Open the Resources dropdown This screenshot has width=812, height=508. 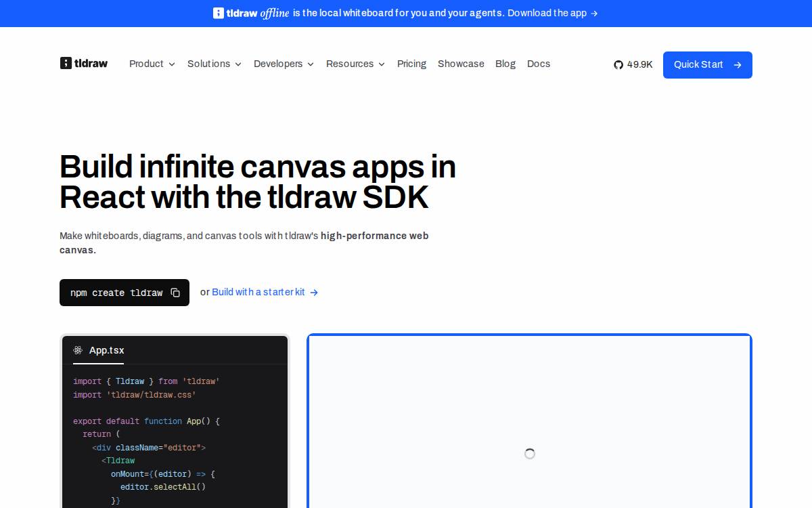(356, 64)
